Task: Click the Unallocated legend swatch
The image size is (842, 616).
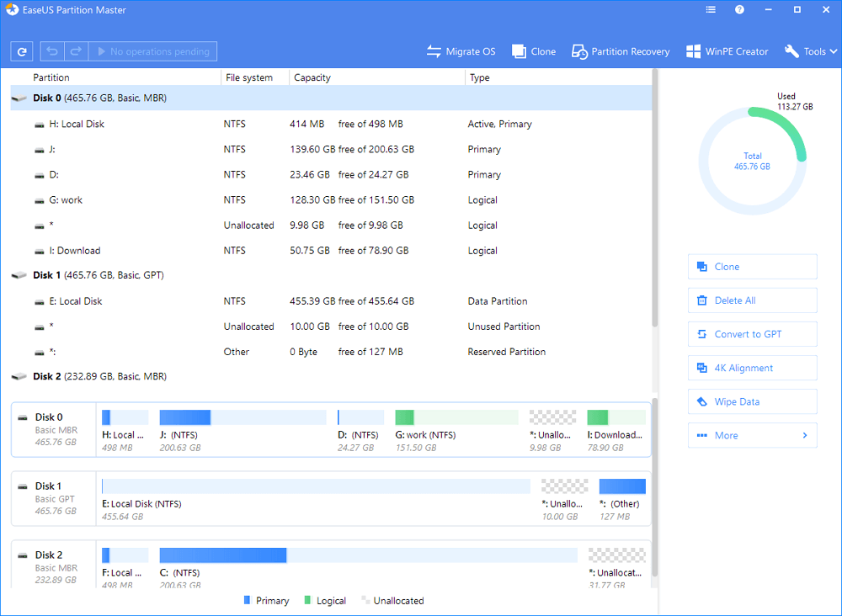Action: 365,600
